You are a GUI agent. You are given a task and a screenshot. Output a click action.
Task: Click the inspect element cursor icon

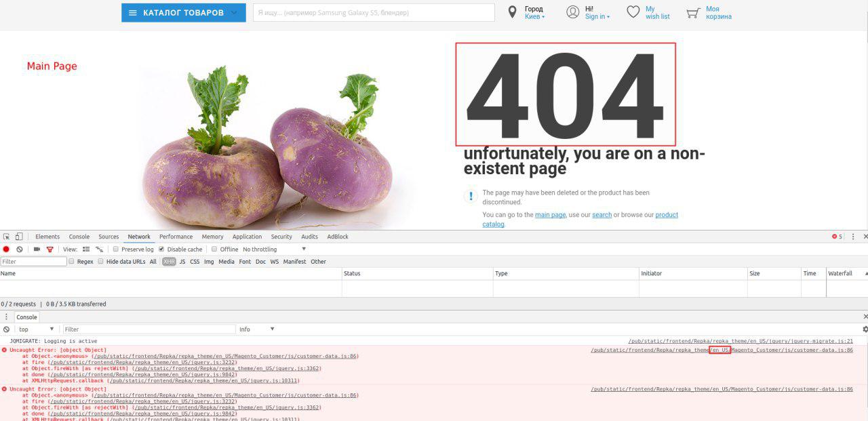(7, 237)
